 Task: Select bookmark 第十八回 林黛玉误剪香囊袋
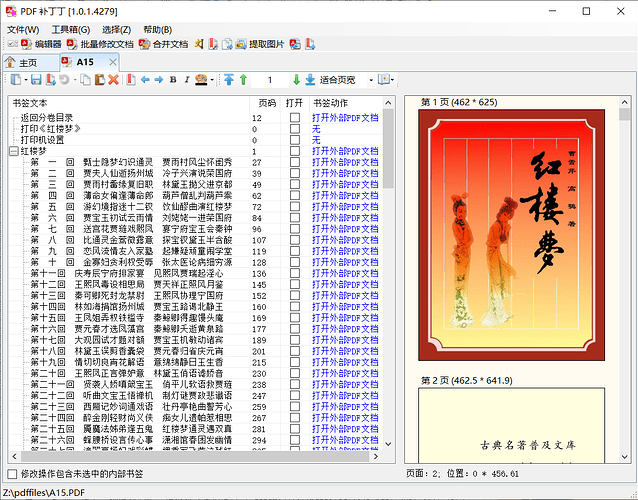127,351
